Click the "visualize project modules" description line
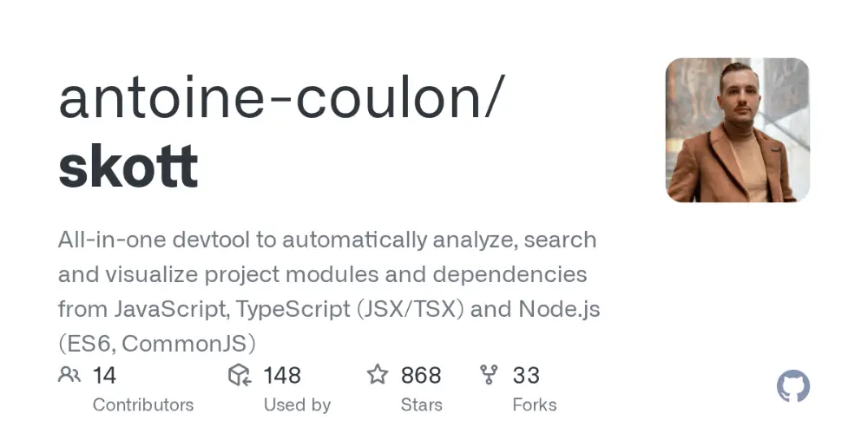The width and height of the screenshot is (868, 434). [323, 274]
